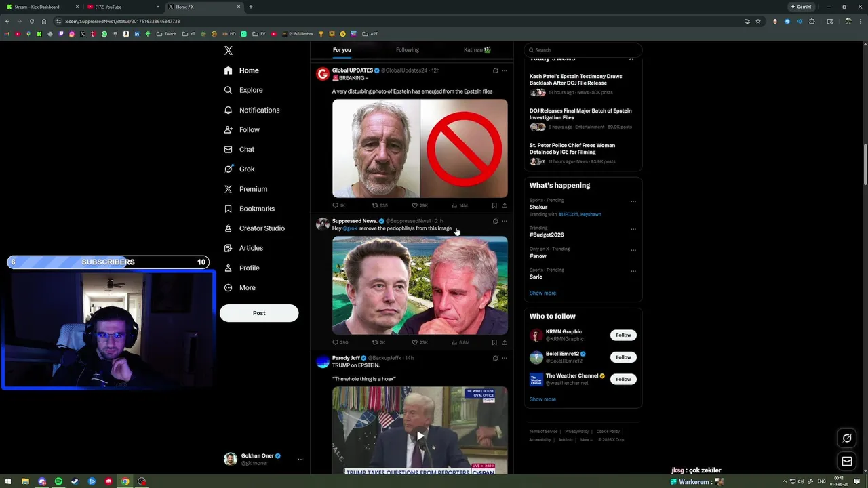Open the Profile page
This screenshot has height=488, width=868.
click(242, 268)
